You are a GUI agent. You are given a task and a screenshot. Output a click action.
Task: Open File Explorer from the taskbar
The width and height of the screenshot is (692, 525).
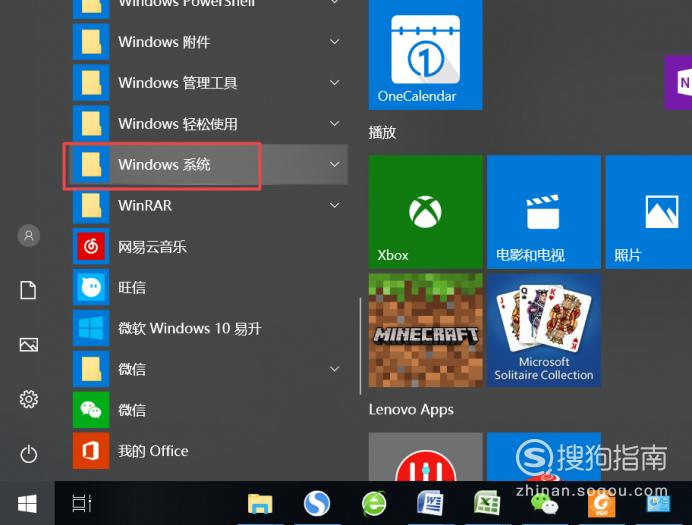(260, 504)
